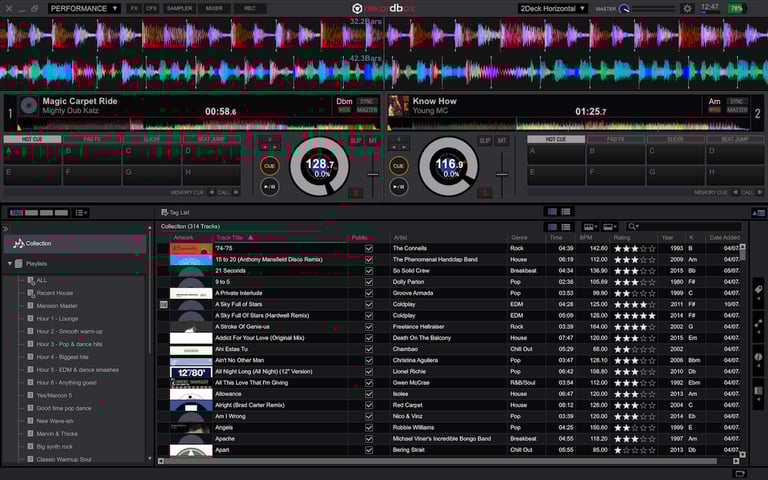Click the browser panel toggle at top right

tap(758, 213)
